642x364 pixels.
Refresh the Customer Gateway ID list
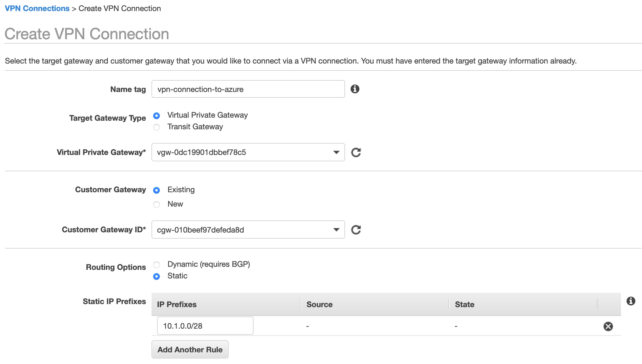point(356,230)
